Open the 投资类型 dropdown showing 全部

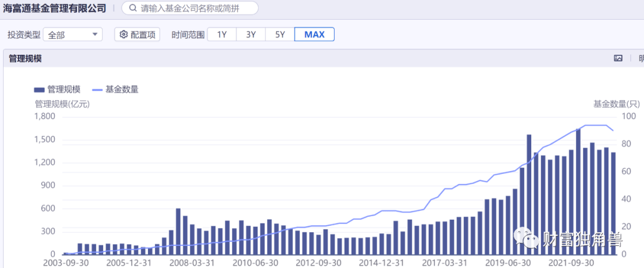pos(73,35)
